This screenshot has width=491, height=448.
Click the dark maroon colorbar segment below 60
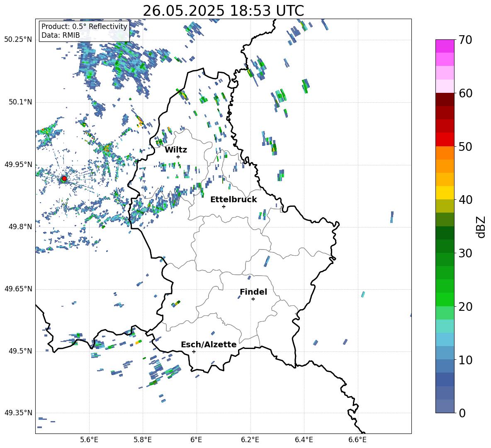(445, 99)
